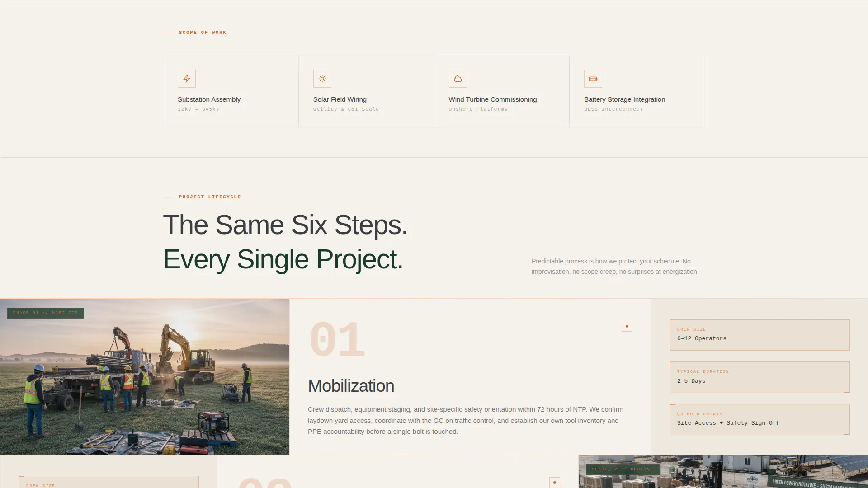The width and height of the screenshot is (868, 488).
Task: Click the 'The Same Six Steps.' heading
Action: 285,225
